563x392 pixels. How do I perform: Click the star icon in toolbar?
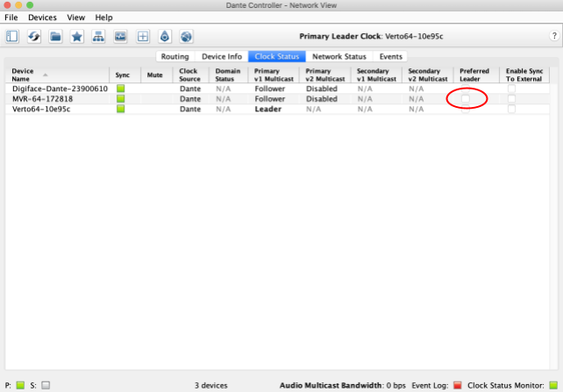[77, 36]
